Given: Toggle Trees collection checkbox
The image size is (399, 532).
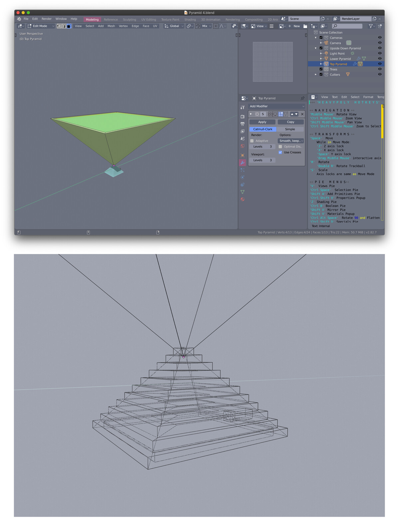Looking at the screenshot, I should tap(321, 69).
